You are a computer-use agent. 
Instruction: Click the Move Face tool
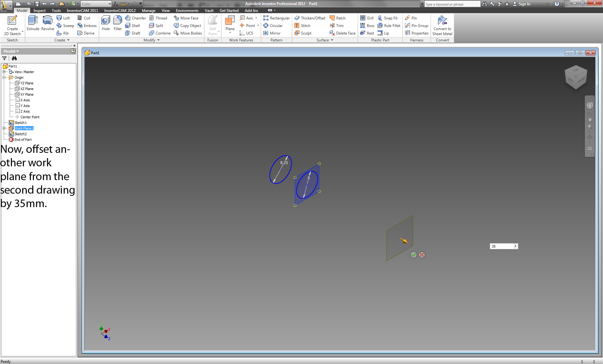pos(186,18)
